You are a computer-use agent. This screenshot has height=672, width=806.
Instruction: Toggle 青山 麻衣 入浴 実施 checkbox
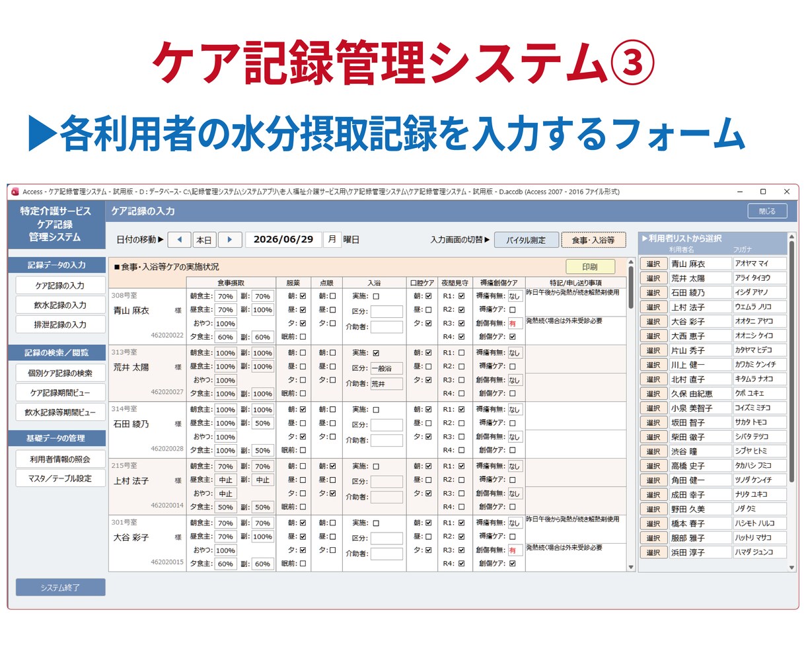click(376, 297)
